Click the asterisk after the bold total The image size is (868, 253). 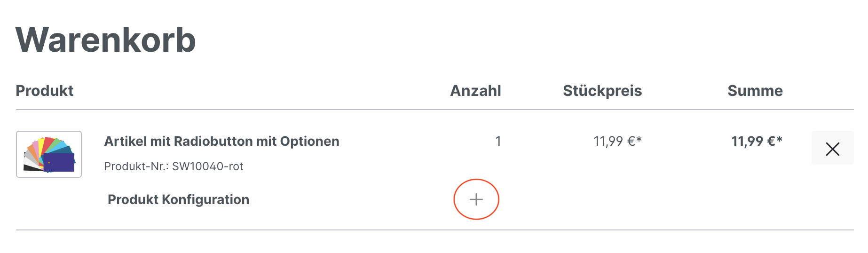click(x=779, y=140)
